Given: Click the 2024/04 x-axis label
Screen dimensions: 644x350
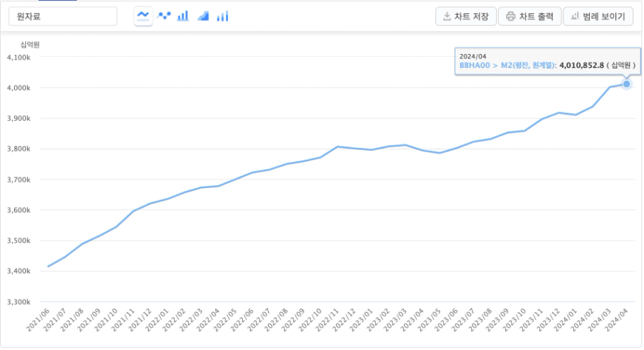Looking at the screenshot, I should tap(617, 322).
